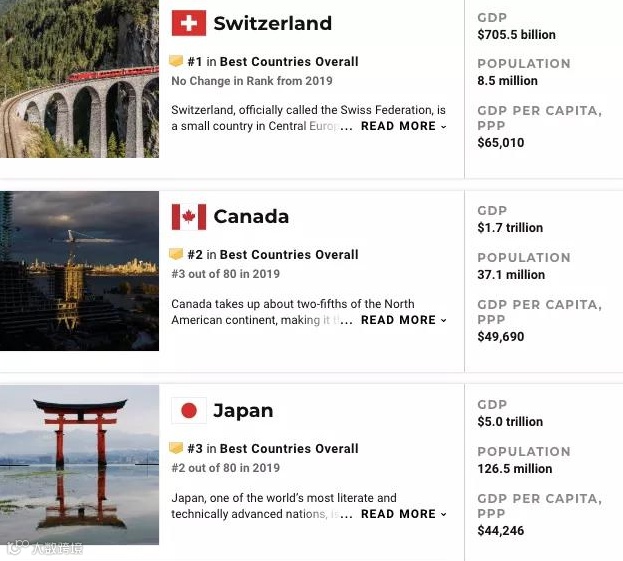This screenshot has width=623, height=561.
Task: Click the #1 rank medal icon
Action: [177, 61]
